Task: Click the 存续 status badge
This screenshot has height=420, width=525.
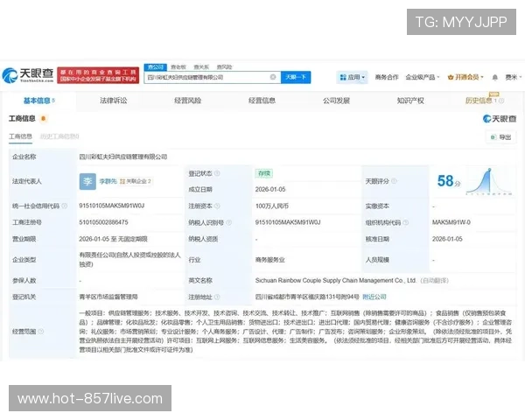Action: [264, 173]
